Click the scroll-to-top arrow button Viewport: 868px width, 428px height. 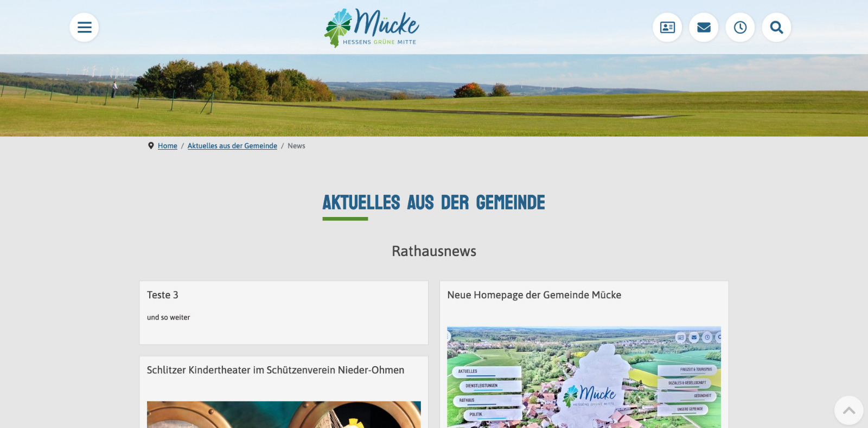[x=849, y=410]
